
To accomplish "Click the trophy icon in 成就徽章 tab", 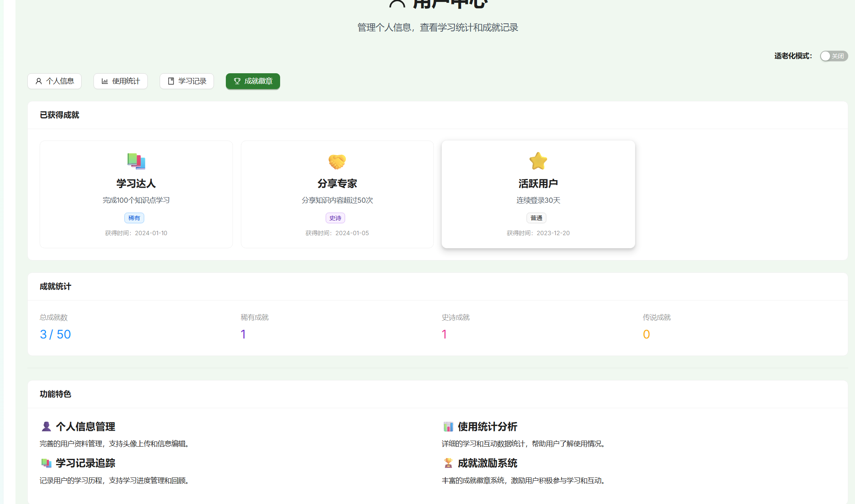I will click(237, 81).
